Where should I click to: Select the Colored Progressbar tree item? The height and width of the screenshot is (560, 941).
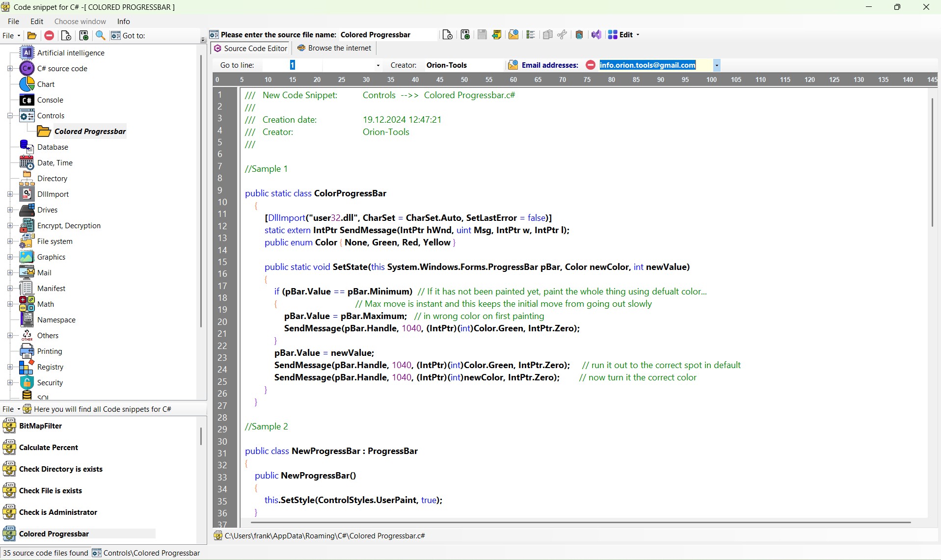90,131
